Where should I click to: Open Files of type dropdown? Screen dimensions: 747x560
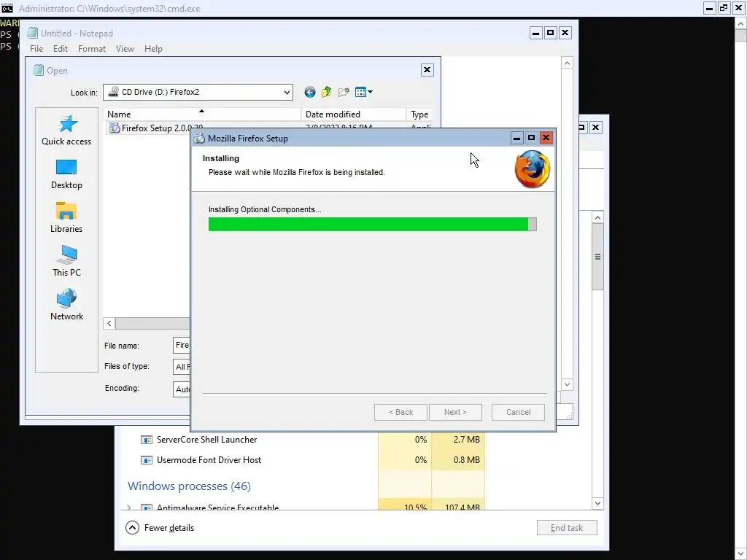pyautogui.click(x=182, y=367)
